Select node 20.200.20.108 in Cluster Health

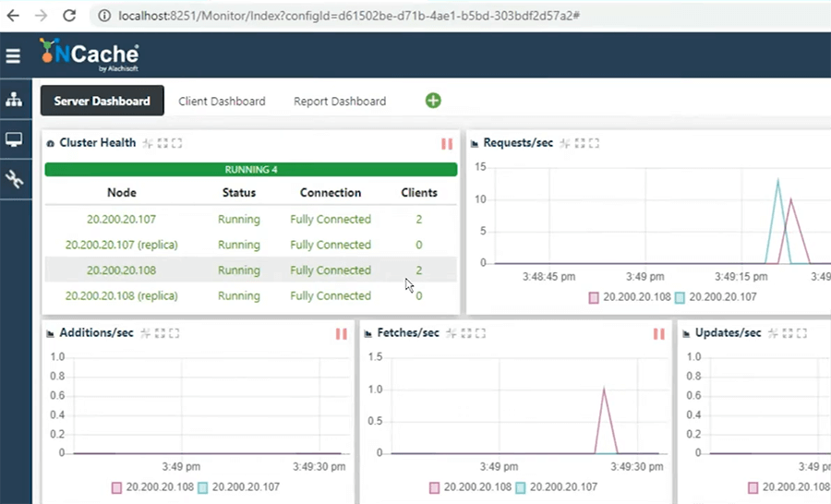click(121, 270)
